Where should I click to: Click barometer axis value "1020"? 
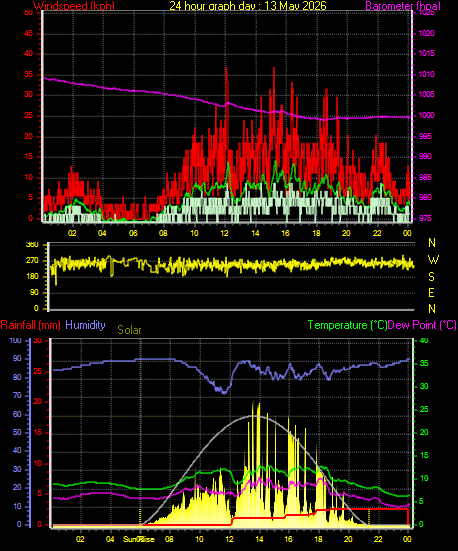point(427,33)
